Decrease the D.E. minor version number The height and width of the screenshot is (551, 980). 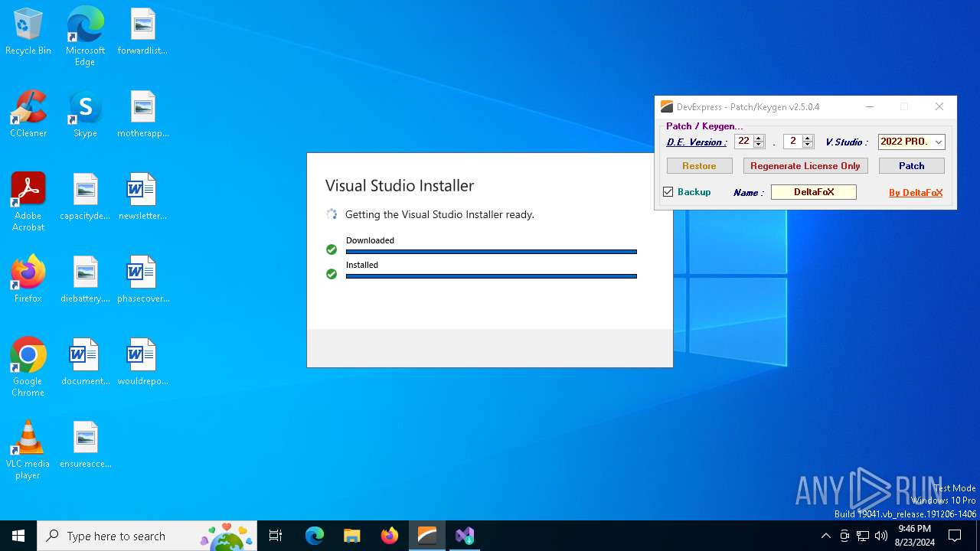(x=808, y=145)
